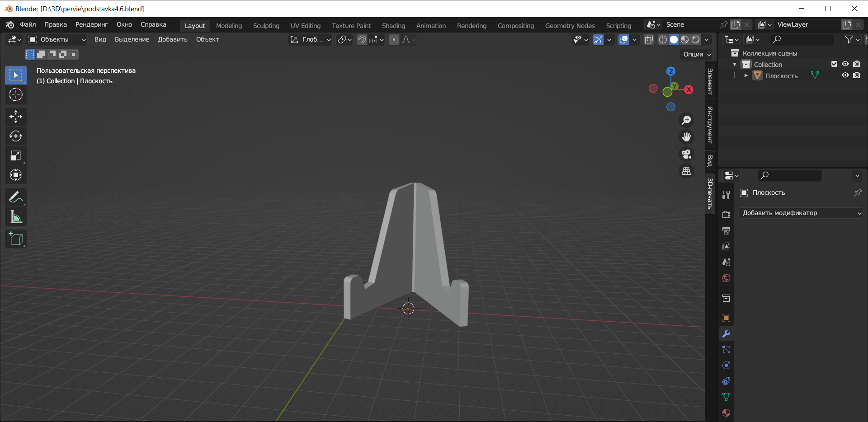Expand the Опции dropdown
The image size is (868, 422).
(x=697, y=54)
